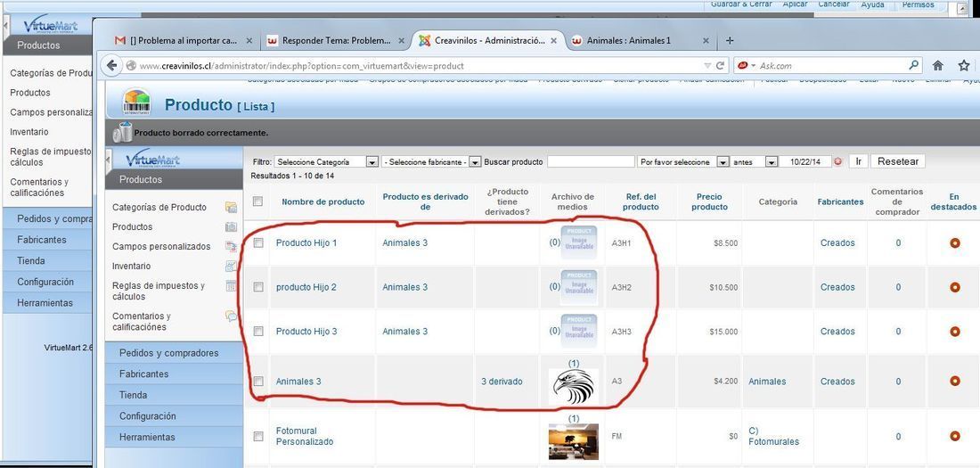Click the Reglas de impuestos calculator icon
The image size is (980, 468).
coord(232,286)
